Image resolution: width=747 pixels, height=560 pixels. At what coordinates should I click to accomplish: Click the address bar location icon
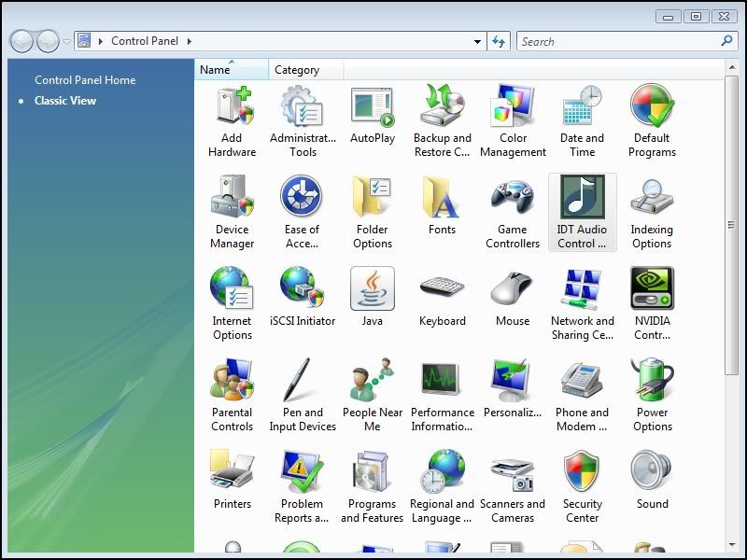tap(84, 40)
